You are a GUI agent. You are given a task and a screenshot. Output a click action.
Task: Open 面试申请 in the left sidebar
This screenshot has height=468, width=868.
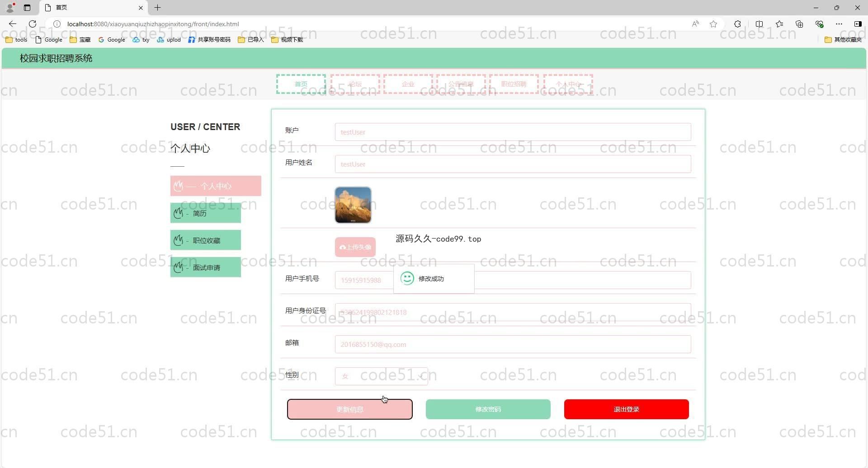(x=206, y=267)
